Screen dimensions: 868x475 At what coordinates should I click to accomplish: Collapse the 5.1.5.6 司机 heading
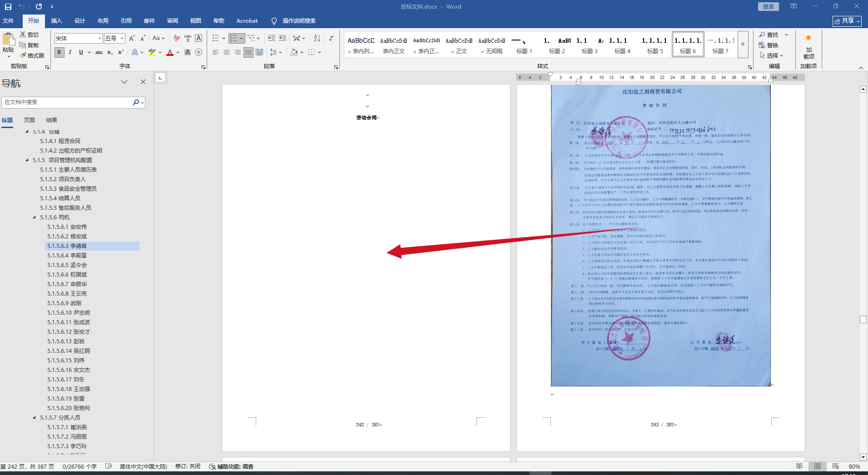coord(34,218)
